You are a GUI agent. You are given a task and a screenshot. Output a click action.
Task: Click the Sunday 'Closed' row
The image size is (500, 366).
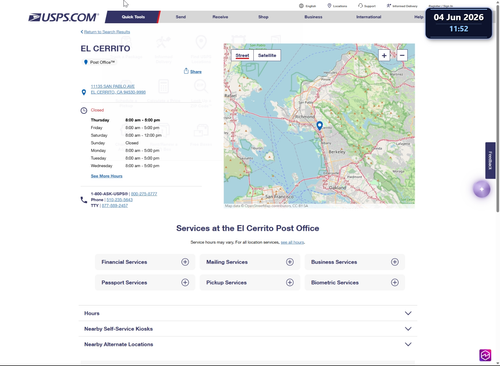click(115, 143)
